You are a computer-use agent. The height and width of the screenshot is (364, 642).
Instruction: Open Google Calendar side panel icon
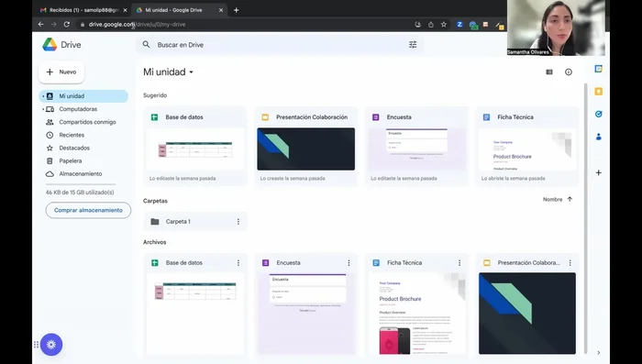tap(598, 69)
